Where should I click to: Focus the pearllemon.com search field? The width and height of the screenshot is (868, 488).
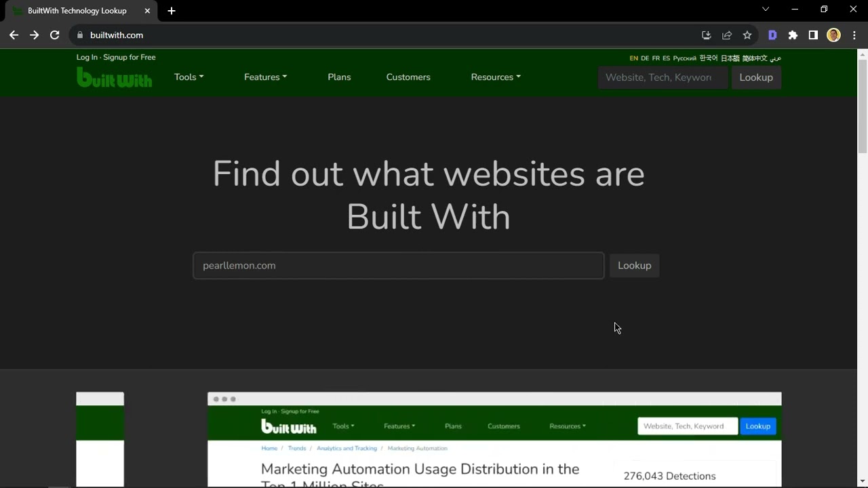click(x=399, y=266)
